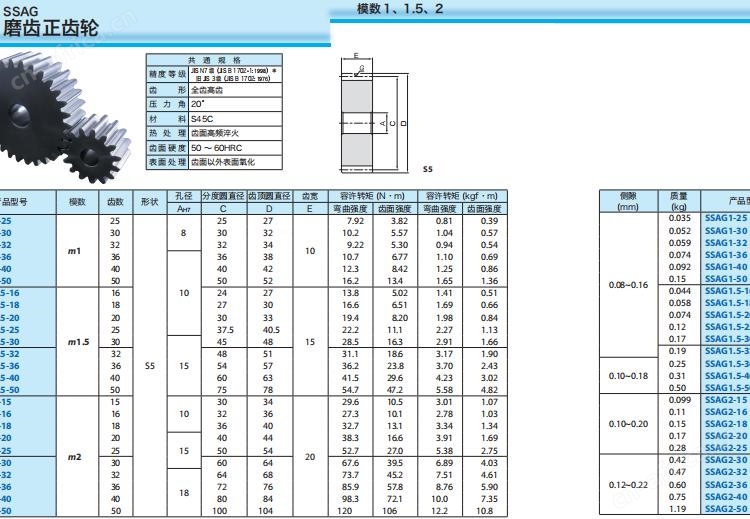Open the SSAG2-18 product link
Viewport: 750px width, 519px height.
(725, 423)
